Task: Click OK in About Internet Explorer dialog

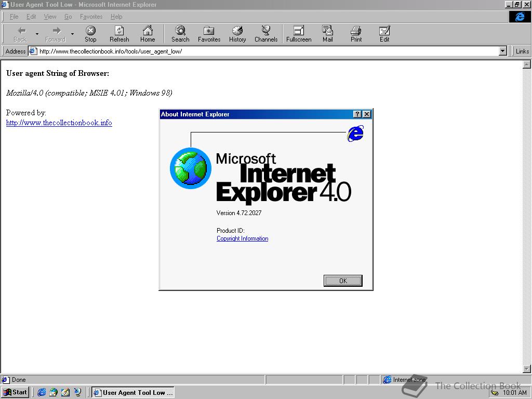Action: [343, 281]
